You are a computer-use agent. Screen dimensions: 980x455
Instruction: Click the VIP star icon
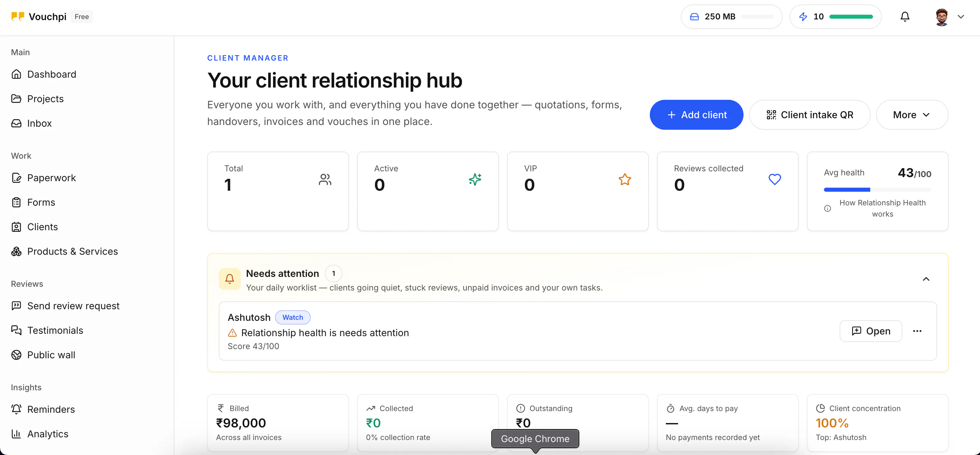pos(625,179)
